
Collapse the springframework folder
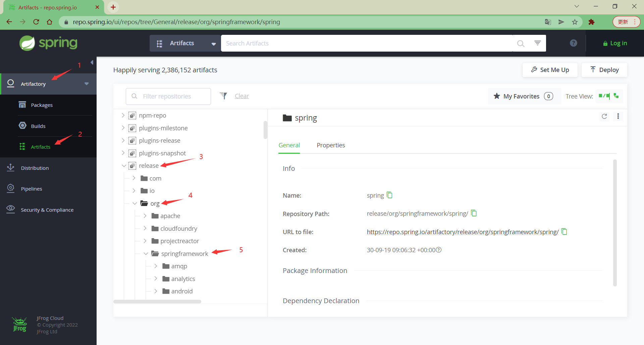146,254
